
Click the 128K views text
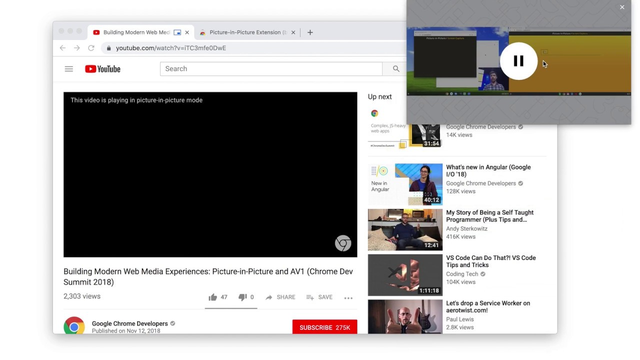(460, 191)
